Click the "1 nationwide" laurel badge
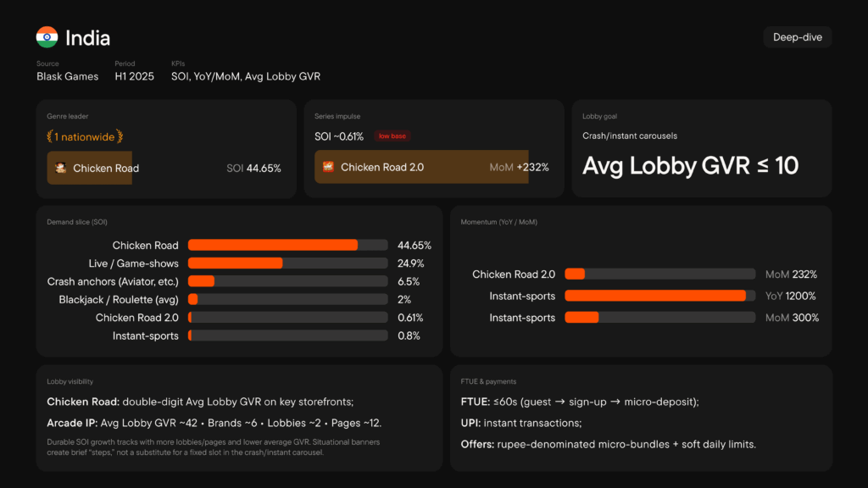Screen dimensions: 868x488 point(84,136)
